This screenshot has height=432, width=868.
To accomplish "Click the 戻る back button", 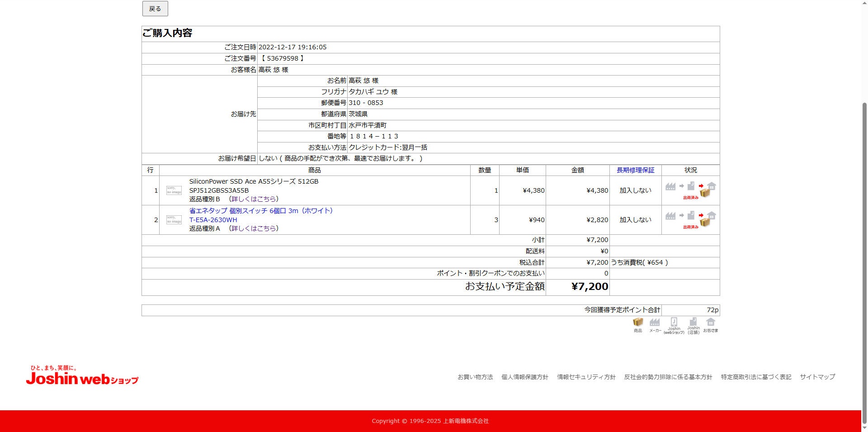I will (155, 9).
